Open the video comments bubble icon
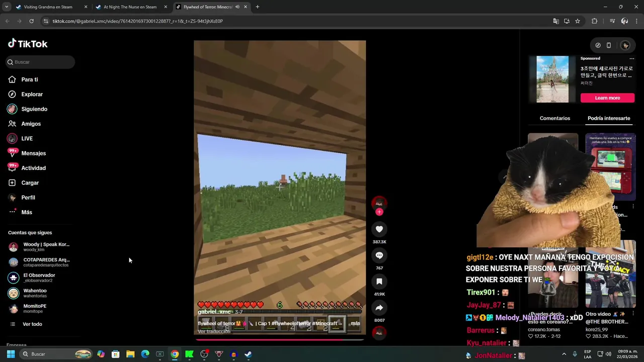Screen dimensions: 644x362 tap(379, 255)
